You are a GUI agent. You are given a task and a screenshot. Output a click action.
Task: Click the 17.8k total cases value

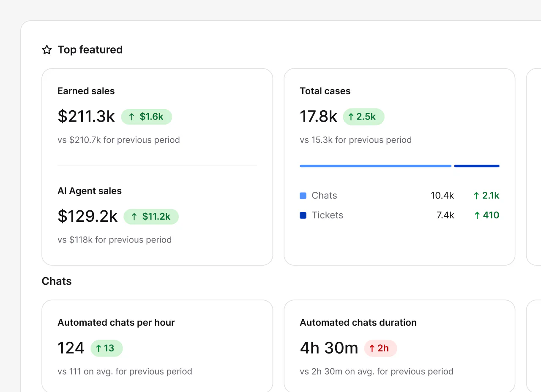click(319, 117)
